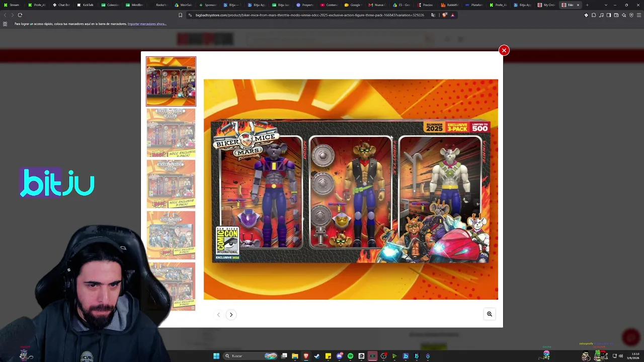This screenshot has height=362, width=644.
Task: Zoom the image with the magnifier icon
Action: (x=489, y=314)
